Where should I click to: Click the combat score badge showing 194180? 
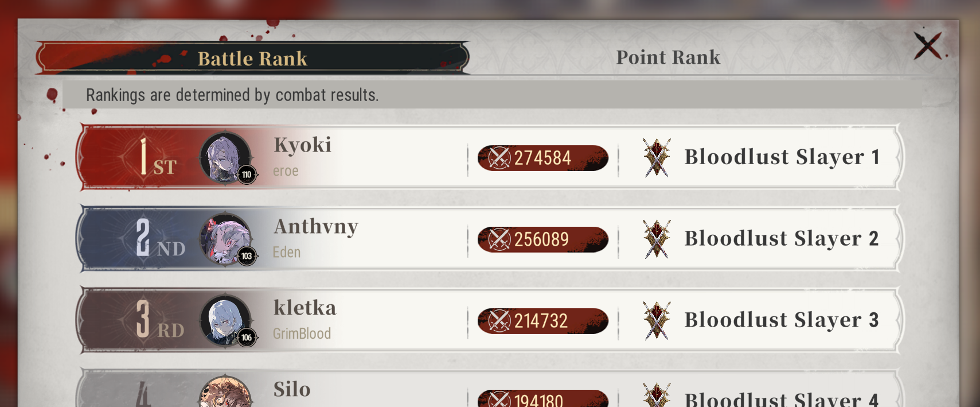(542, 398)
